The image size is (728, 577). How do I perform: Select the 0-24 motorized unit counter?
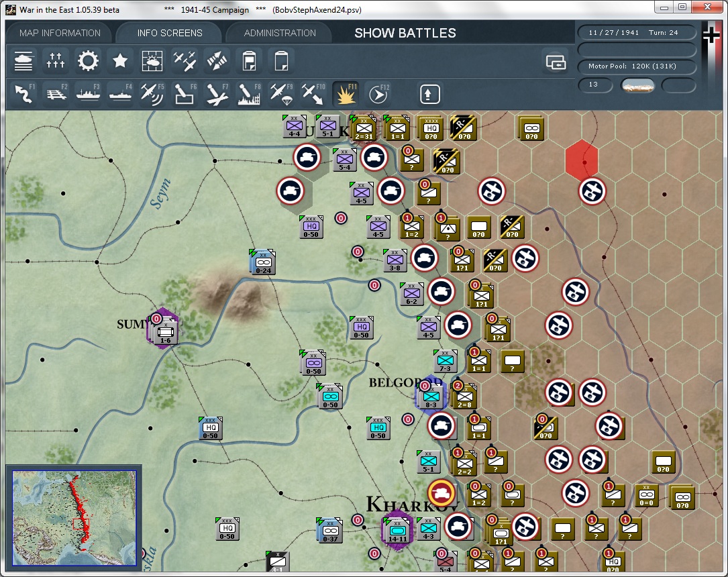tap(263, 262)
